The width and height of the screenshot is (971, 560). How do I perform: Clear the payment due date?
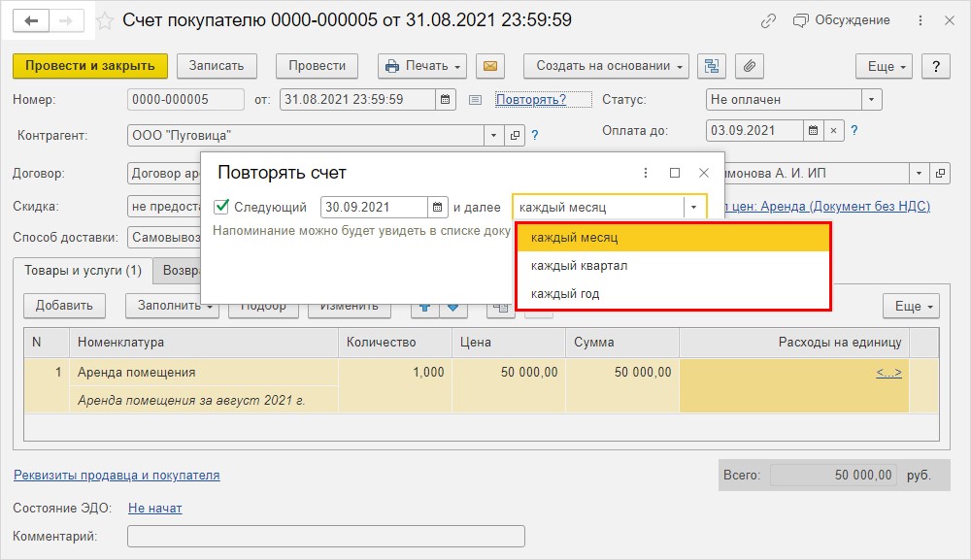pos(833,131)
